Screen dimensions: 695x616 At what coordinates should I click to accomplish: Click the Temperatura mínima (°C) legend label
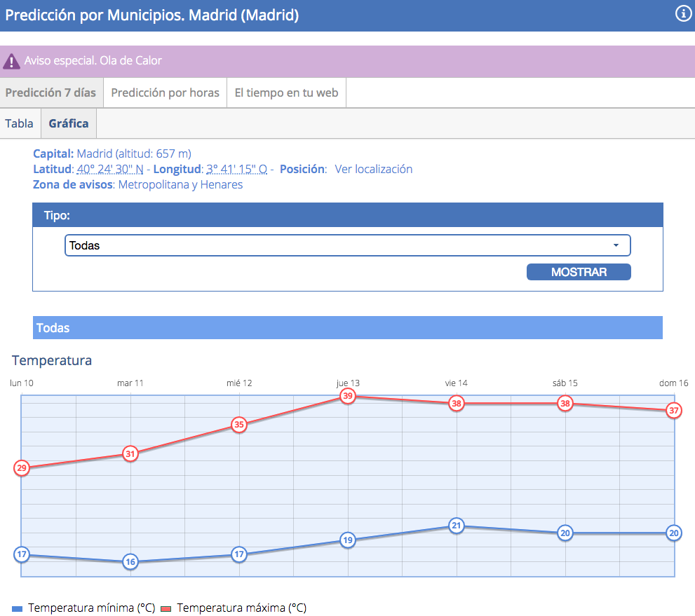point(92,608)
